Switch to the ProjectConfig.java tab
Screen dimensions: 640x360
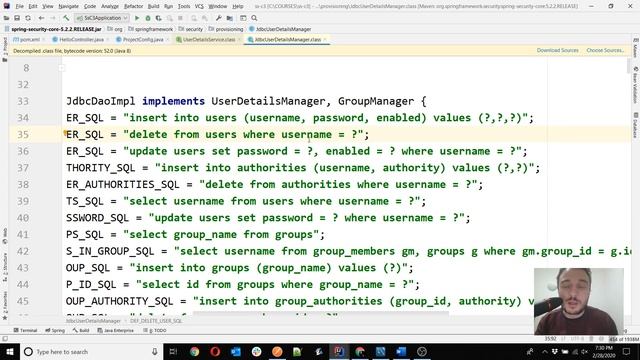tap(143, 40)
